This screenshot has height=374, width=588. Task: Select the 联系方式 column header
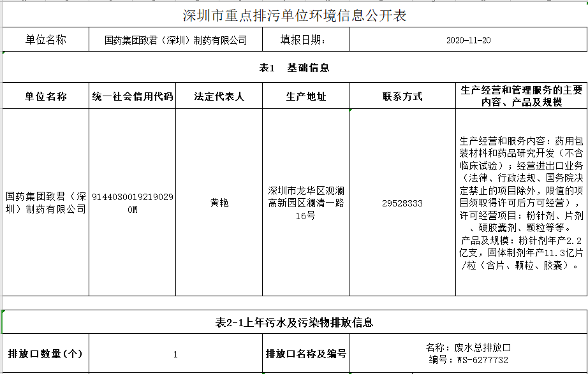[402, 96]
